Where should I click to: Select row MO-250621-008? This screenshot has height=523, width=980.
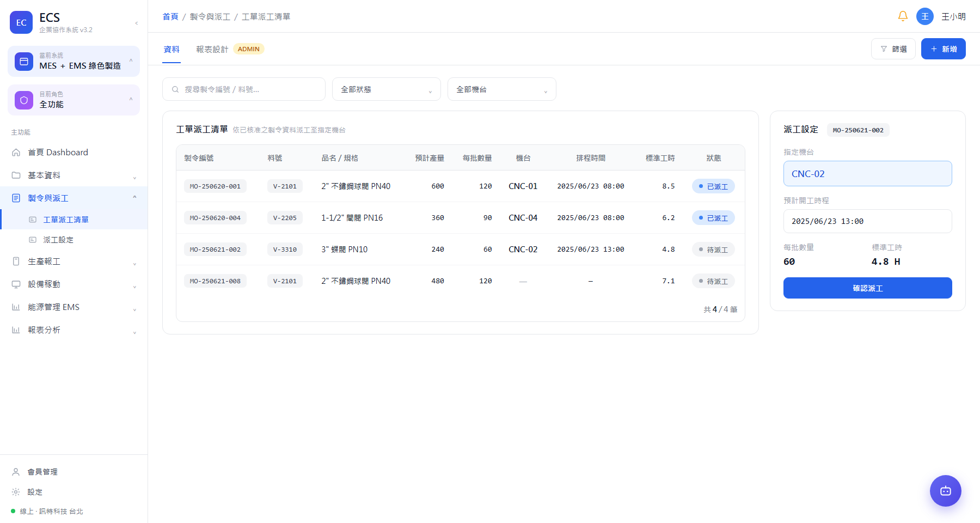tap(461, 281)
